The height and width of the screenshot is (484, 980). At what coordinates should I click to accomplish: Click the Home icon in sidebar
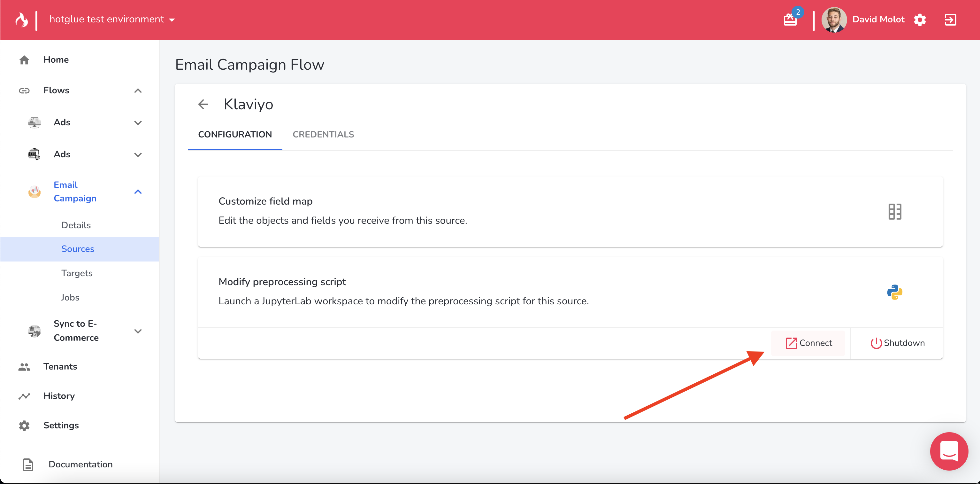coord(24,60)
